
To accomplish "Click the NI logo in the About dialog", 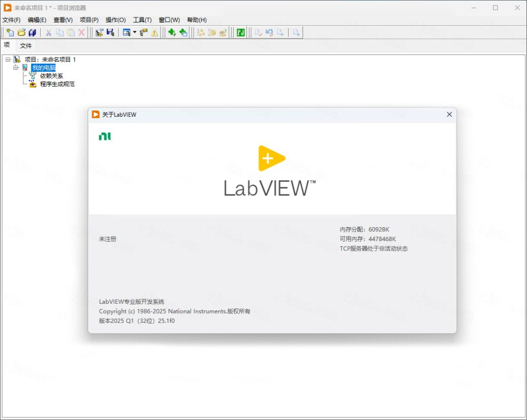I will pyautogui.click(x=104, y=136).
